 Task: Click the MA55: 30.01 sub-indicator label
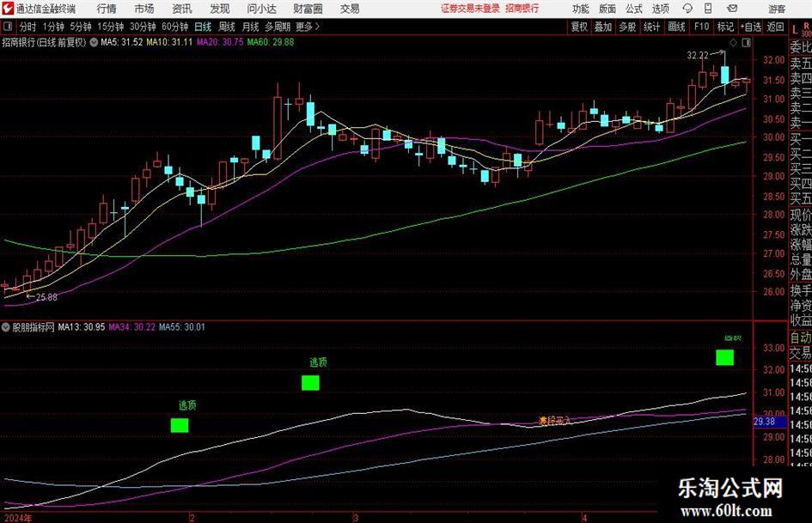click(x=182, y=327)
